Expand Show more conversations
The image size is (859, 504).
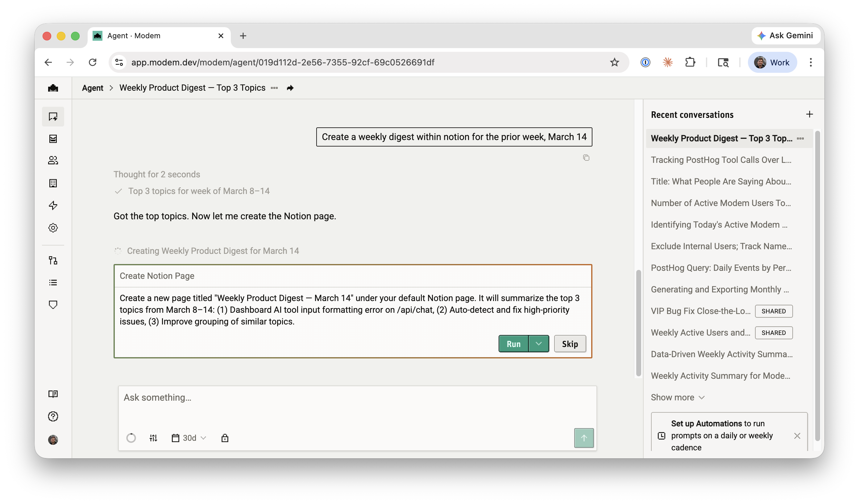[677, 397]
